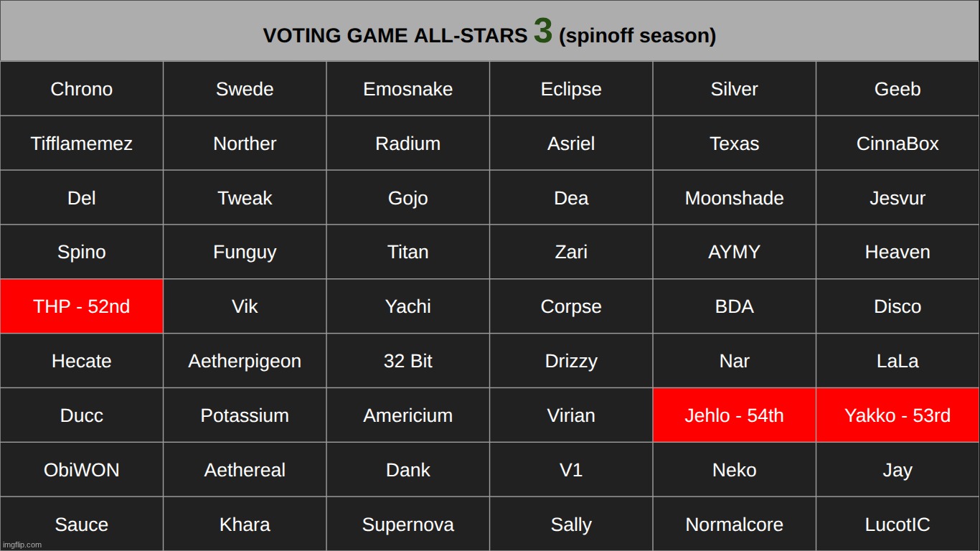Click the Voting Game All-Stars title header
This screenshot has height=551, width=980.
[489, 34]
